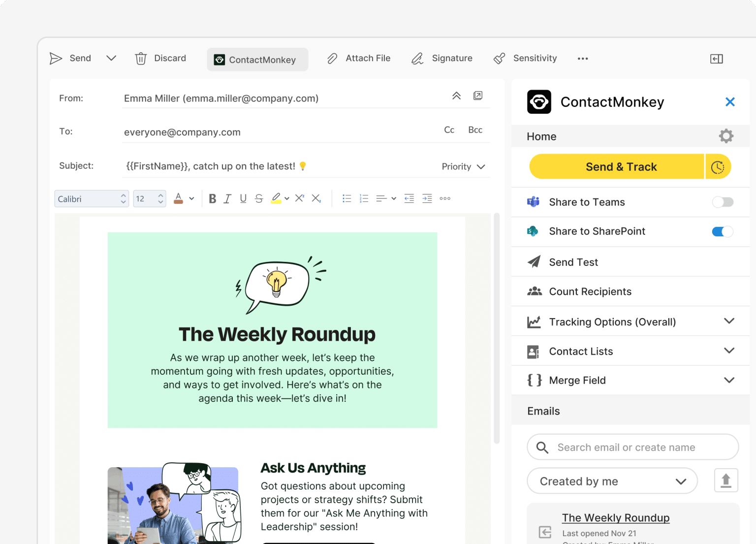756x544 pixels.
Task: Count the email recipients
Action: tap(590, 291)
